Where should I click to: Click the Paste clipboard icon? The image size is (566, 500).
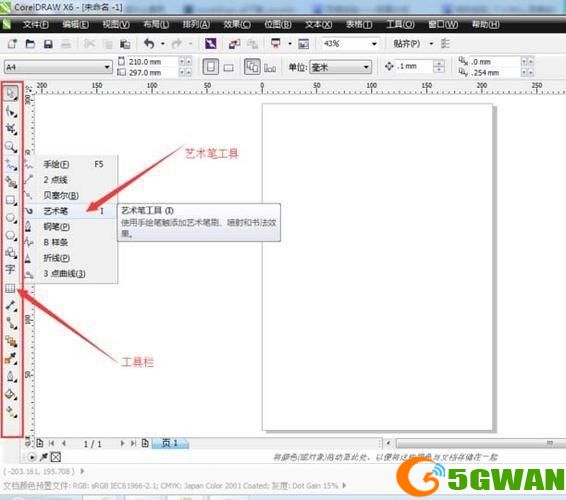pos(125,44)
